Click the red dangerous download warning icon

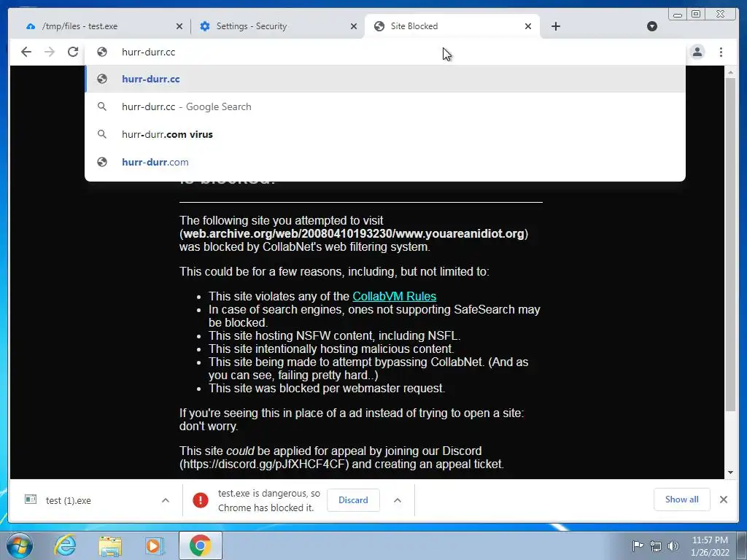pyautogui.click(x=201, y=500)
